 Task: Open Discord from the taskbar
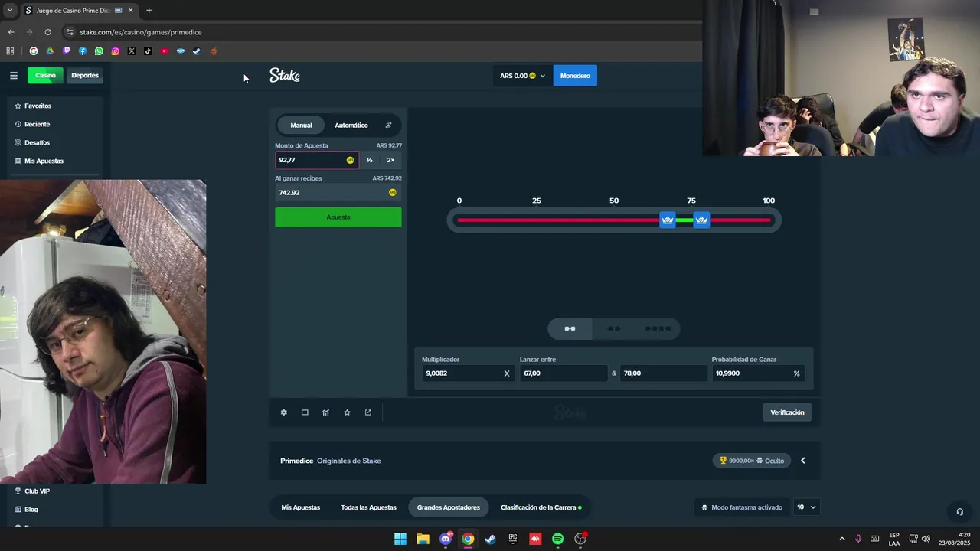(446, 539)
